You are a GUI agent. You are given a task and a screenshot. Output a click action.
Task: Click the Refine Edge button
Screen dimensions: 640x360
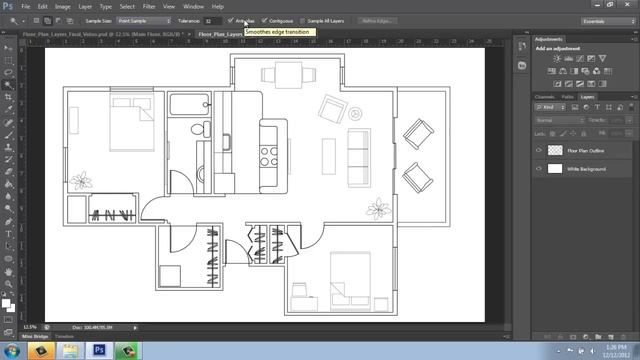(x=377, y=21)
